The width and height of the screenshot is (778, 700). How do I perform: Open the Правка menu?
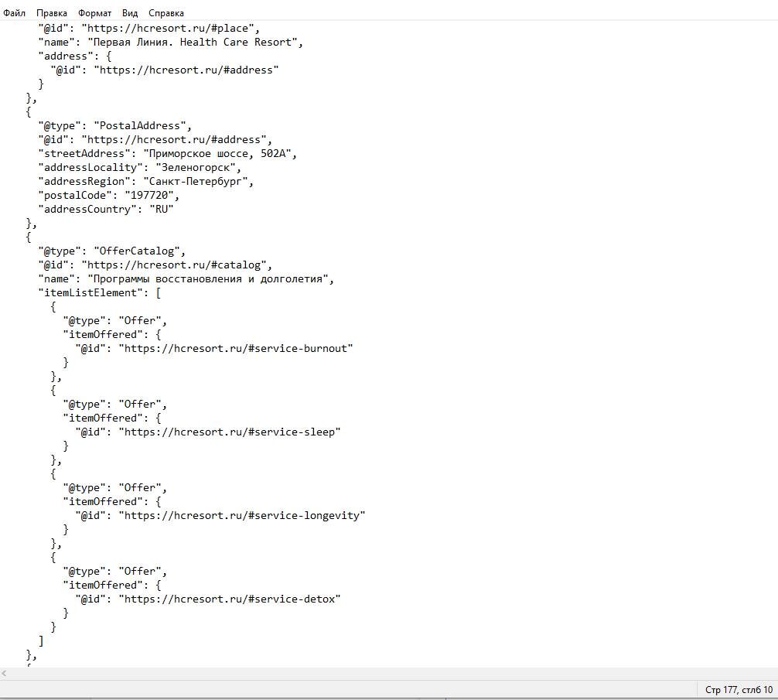[52, 13]
